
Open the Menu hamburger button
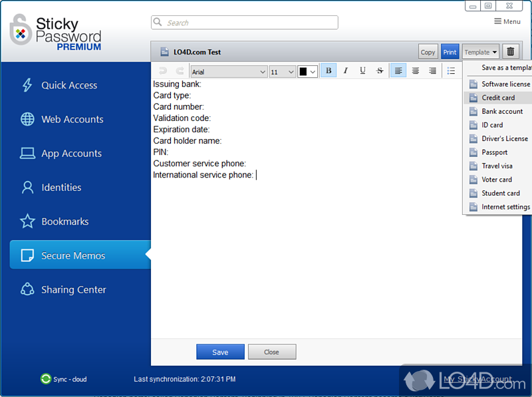(507, 21)
